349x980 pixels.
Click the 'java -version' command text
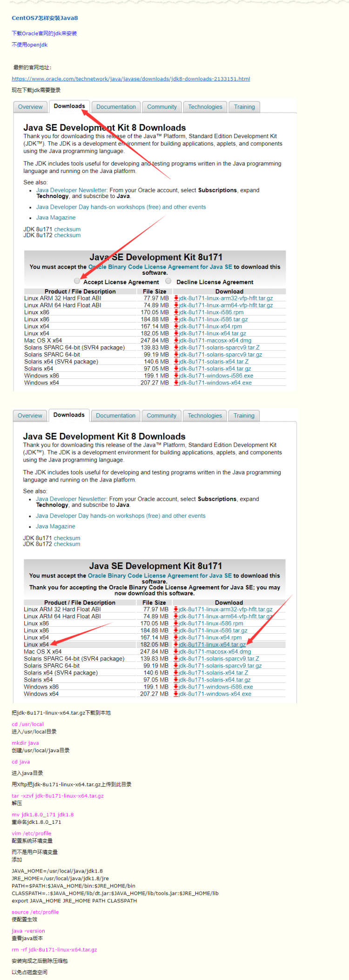pyautogui.click(x=28, y=931)
